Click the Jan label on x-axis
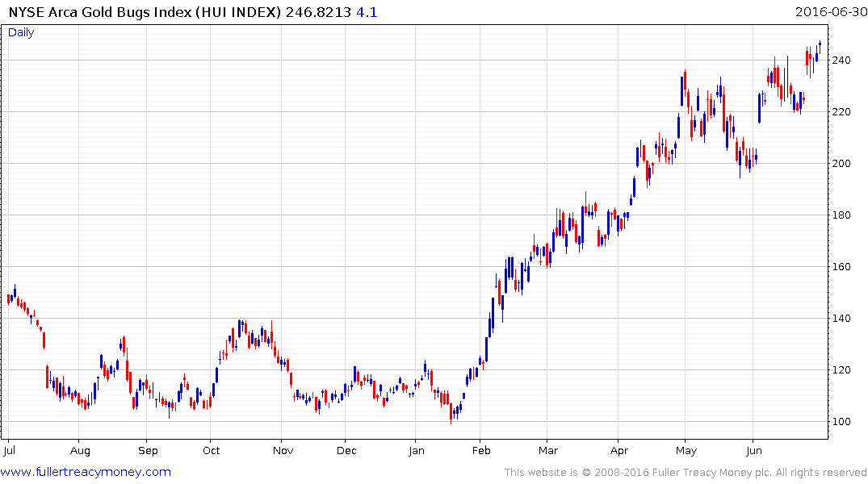Viewport: 868px width, 484px height. pos(417,450)
